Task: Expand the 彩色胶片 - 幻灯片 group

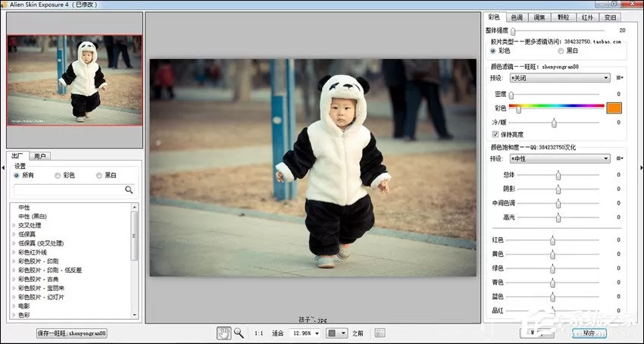Action: 14,297
